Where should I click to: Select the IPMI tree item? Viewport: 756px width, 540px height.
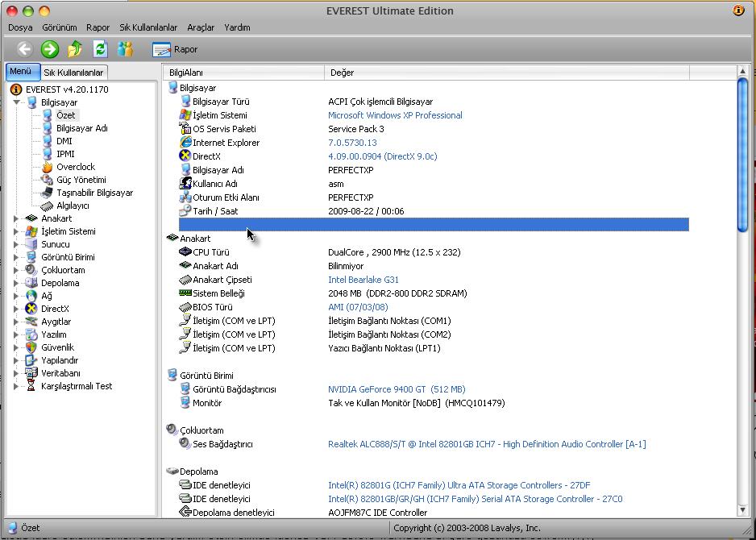point(65,154)
